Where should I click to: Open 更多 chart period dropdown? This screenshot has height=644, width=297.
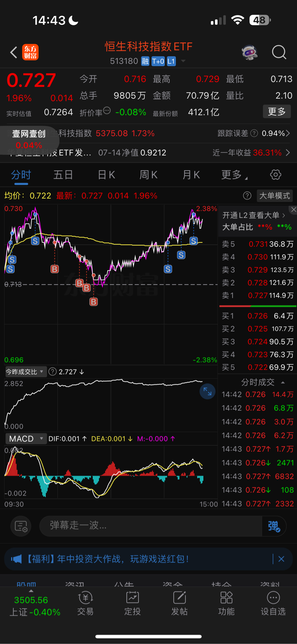[x=234, y=175]
